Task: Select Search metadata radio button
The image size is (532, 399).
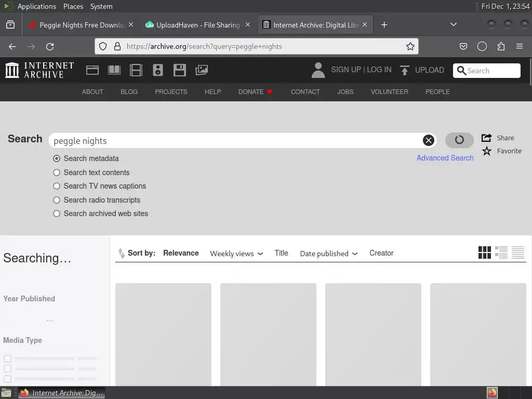Action: tap(57, 158)
